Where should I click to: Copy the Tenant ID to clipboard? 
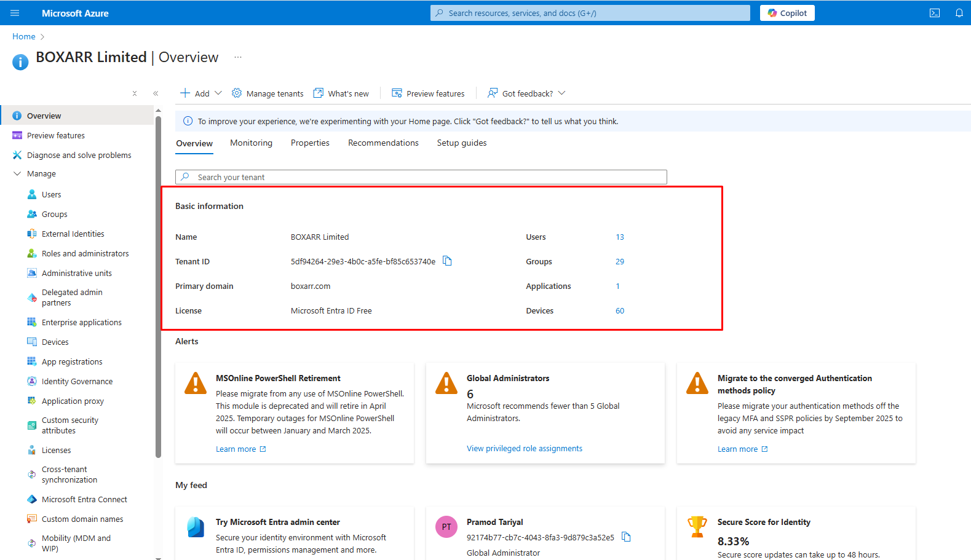click(x=448, y=261)
